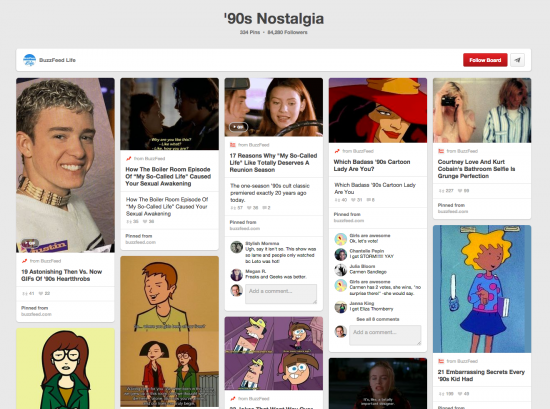This screenshot has width=550, height=409.
Task: Open Fairly OddParents four-panel pin
Action: point(274,353)
